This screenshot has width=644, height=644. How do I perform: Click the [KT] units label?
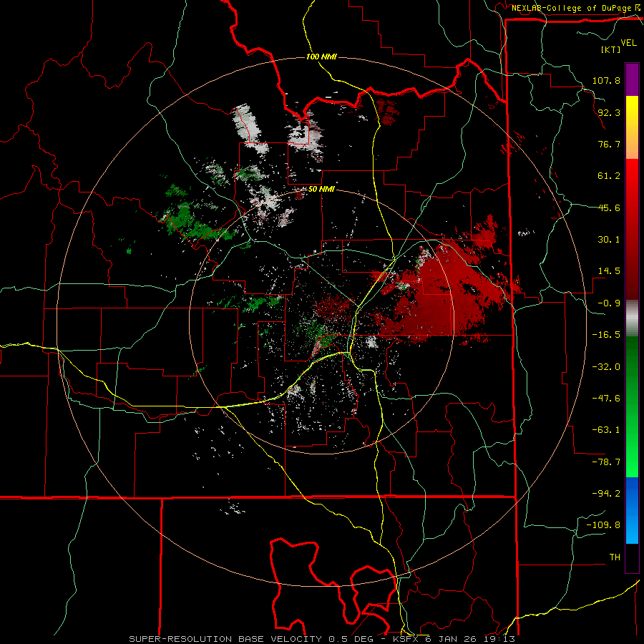(x=611, y=49)
